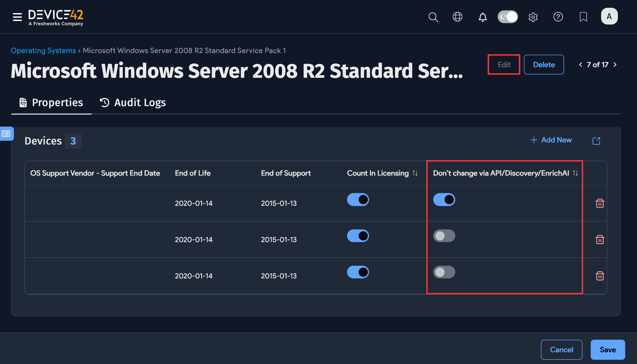
Task: Open the hamburger main menu
Action: click(17, 17)
